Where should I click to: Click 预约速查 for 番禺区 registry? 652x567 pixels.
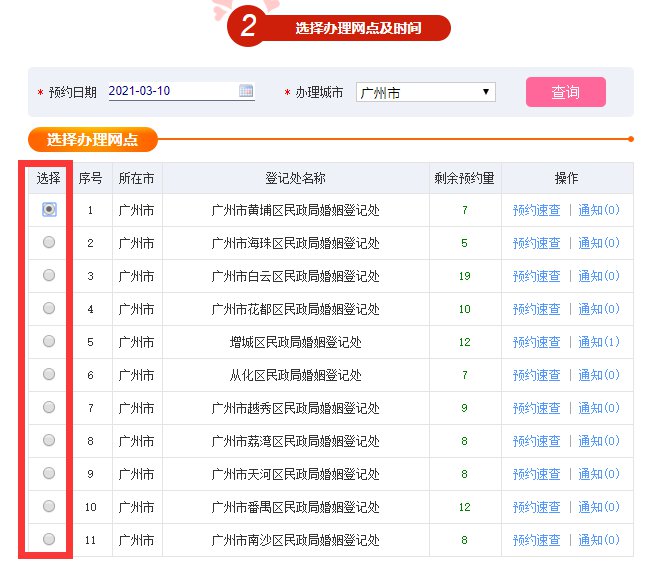536,507
